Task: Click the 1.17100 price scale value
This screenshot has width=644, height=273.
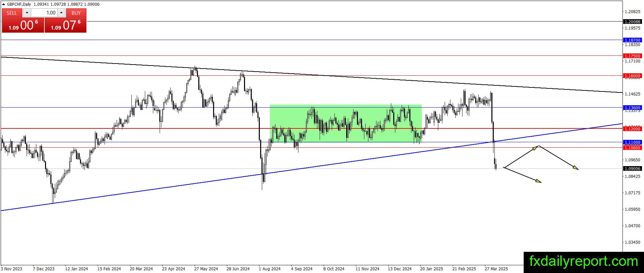Action: [632, 61]
